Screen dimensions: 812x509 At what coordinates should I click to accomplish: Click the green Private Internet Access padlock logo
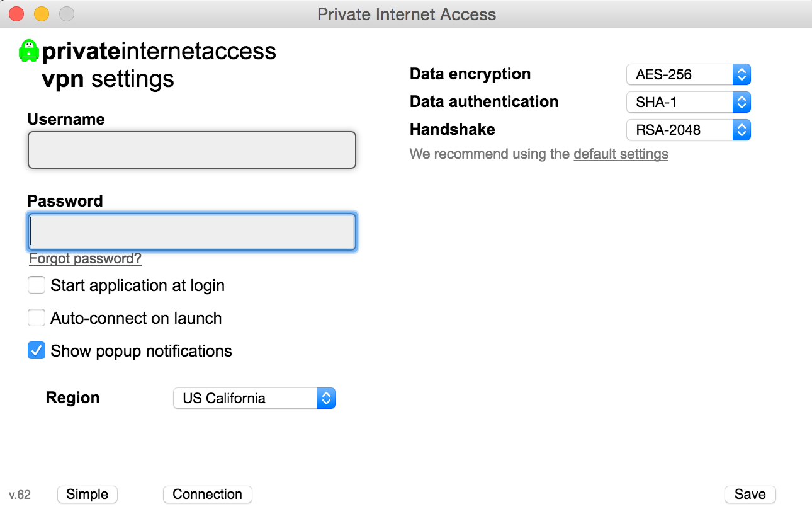point(29,51)
